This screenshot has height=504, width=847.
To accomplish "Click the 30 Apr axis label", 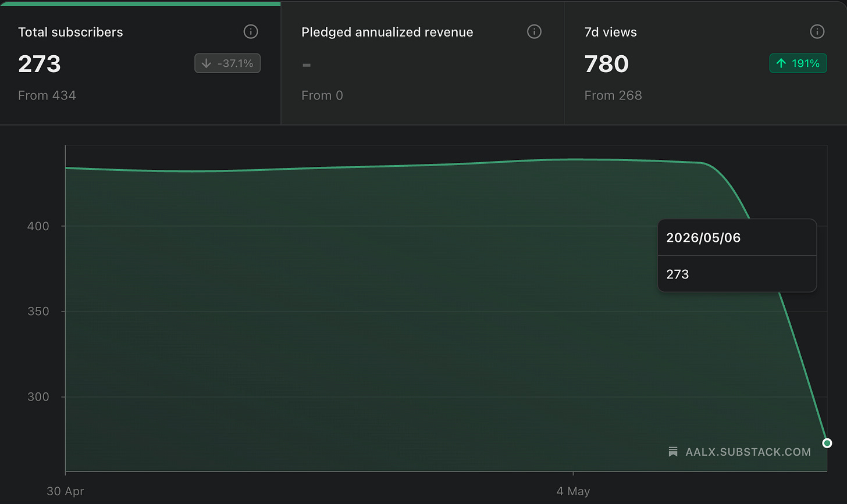I will (65, 491).
